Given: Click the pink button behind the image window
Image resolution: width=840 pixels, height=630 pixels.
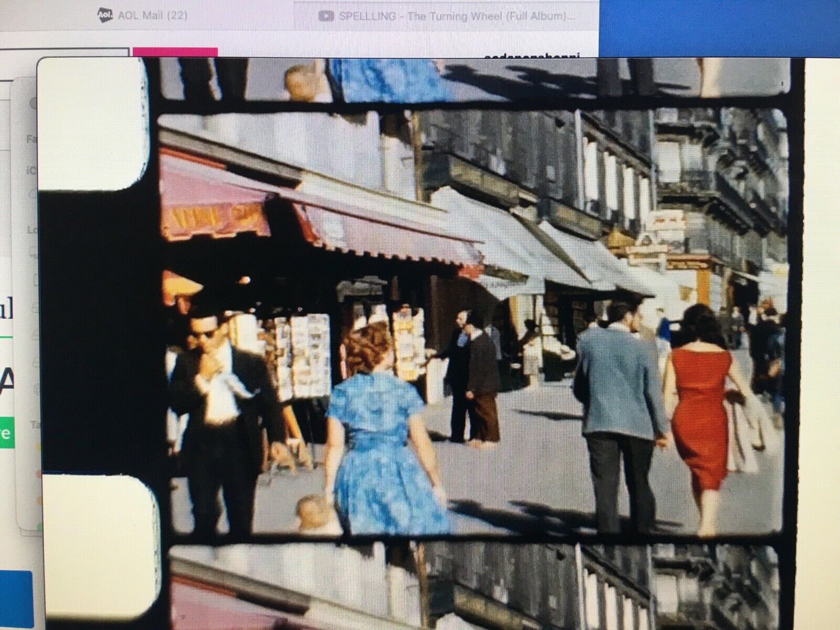Looking at the screenshot, I should tap(175, 52).
